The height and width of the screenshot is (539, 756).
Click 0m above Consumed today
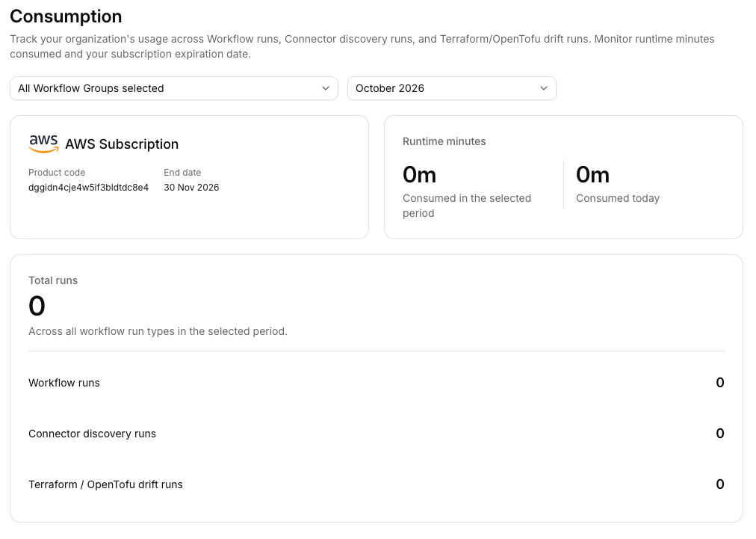[592, 175]
